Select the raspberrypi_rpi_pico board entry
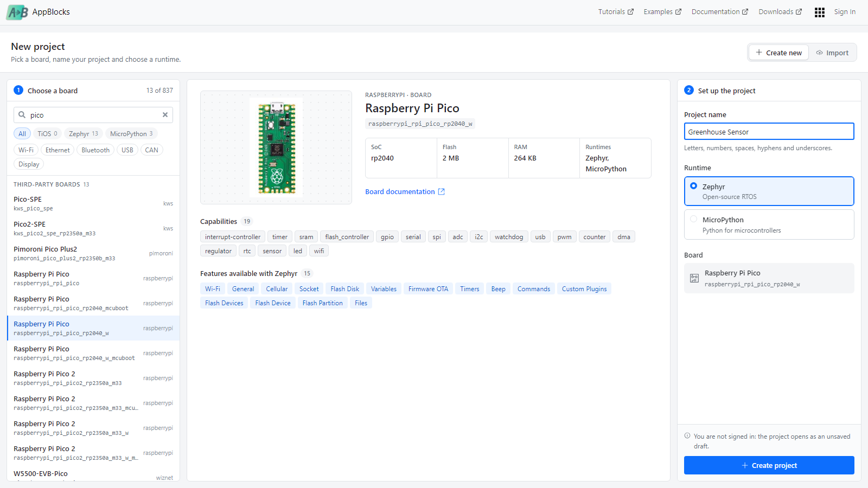Viewport: 868px width, 488px height. pyautogui.click(x=93, y=278)
